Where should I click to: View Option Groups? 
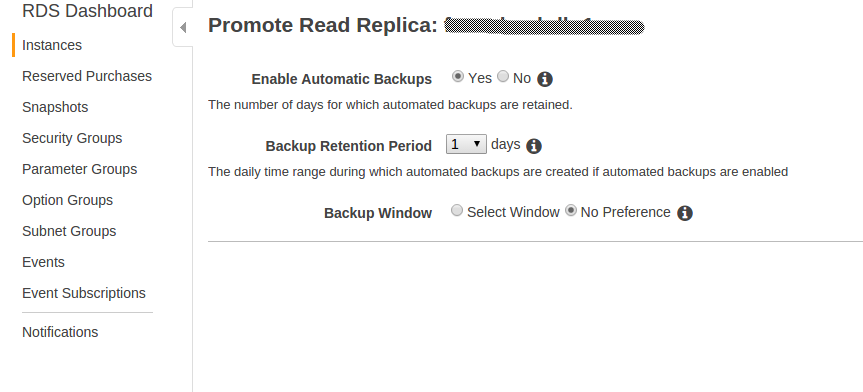click(67, 200)
